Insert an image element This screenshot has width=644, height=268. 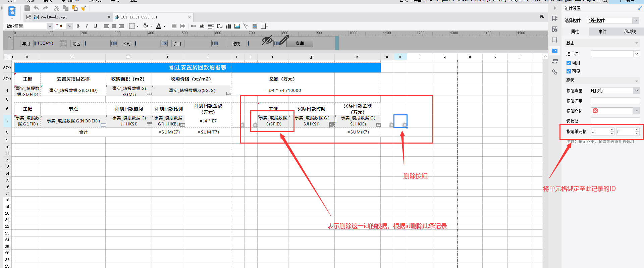[237, 26]
